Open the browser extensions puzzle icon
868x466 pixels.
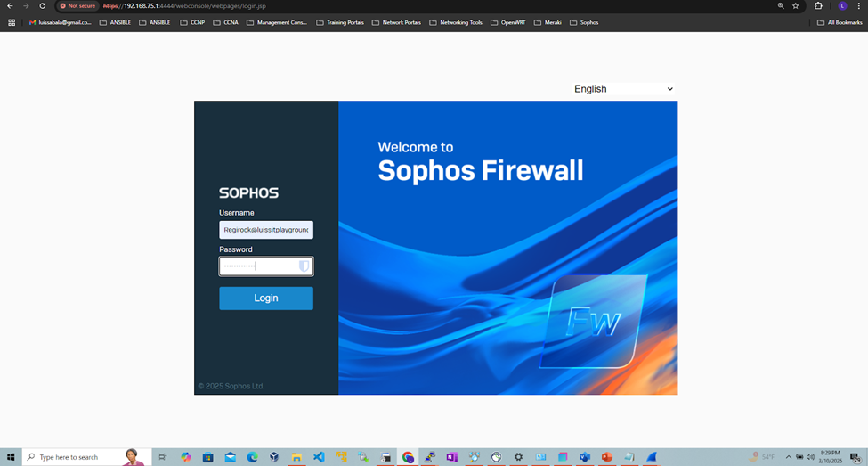818,6
